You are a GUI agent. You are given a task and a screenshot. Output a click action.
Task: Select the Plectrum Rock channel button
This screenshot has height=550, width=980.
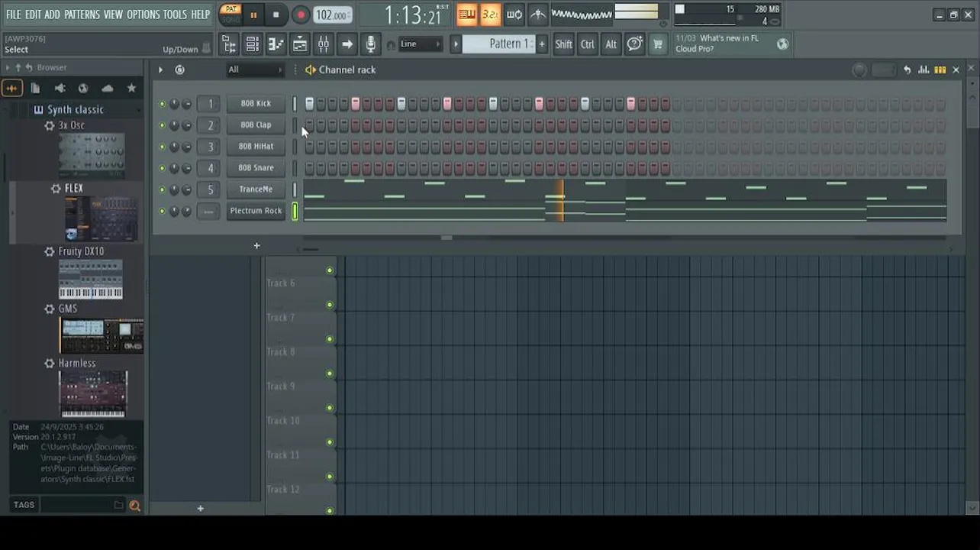tap(256, 211)
